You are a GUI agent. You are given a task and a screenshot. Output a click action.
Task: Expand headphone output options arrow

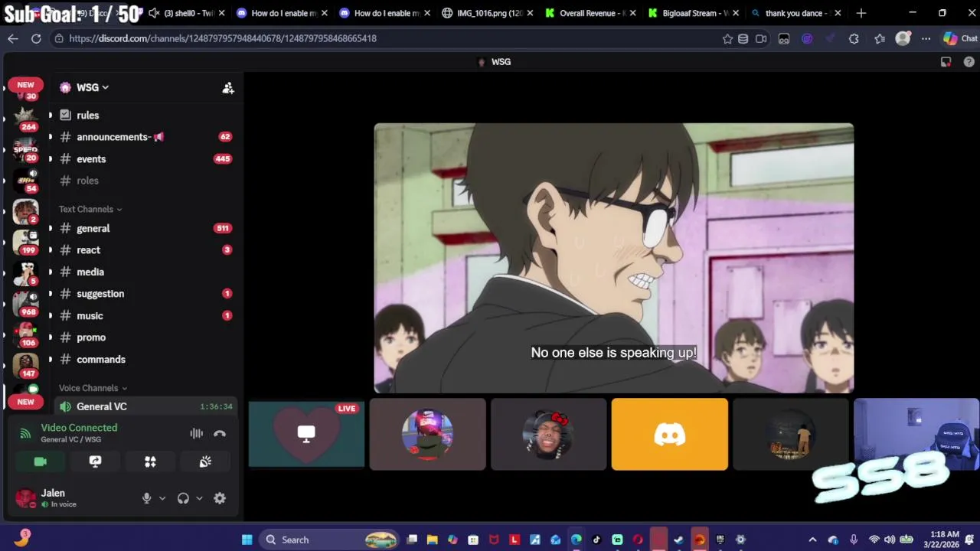click(199, 498)
